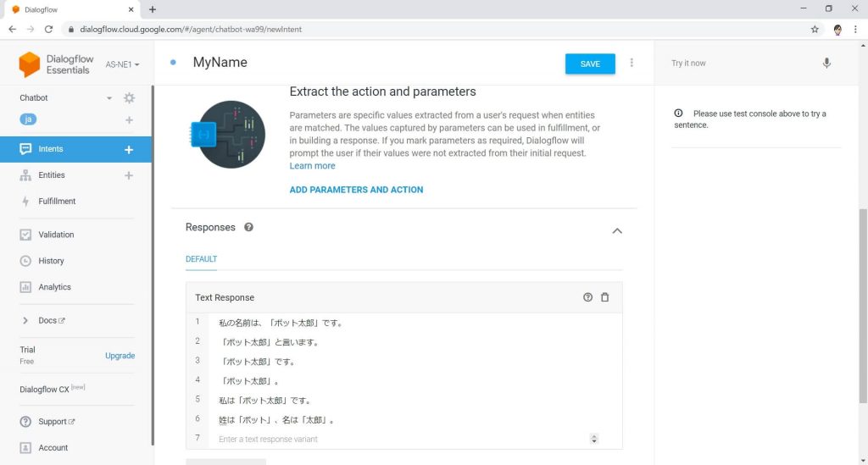Bookmark this page with the star icon
The width and height of the screenshot is (868, 465).
(x=815, y=30)
